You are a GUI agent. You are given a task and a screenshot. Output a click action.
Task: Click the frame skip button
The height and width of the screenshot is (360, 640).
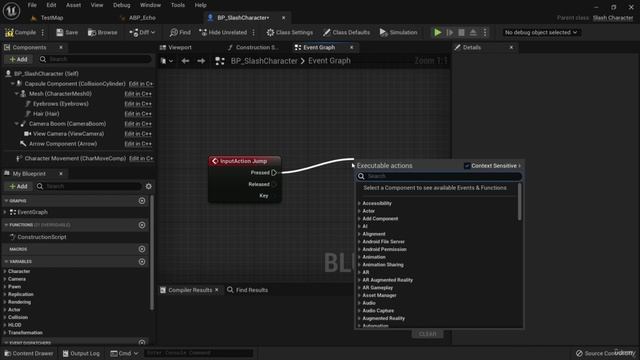(449, 32)
